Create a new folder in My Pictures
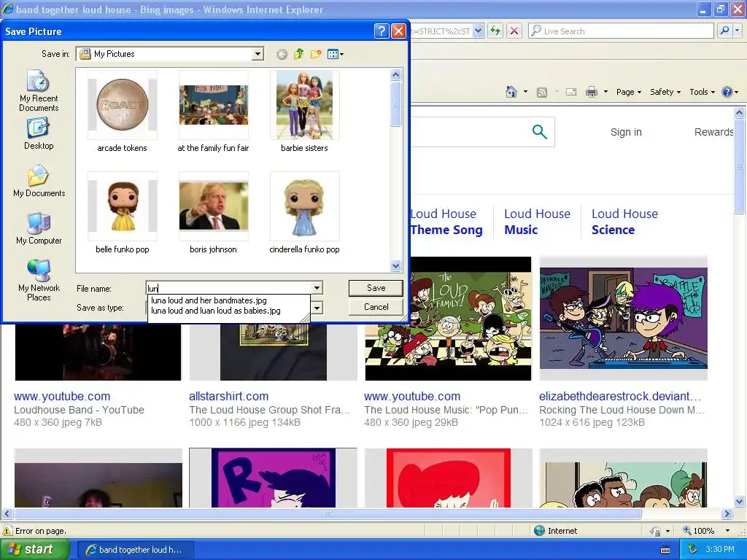The height and width of the screenshot is (560, 747). coord(315,54)
